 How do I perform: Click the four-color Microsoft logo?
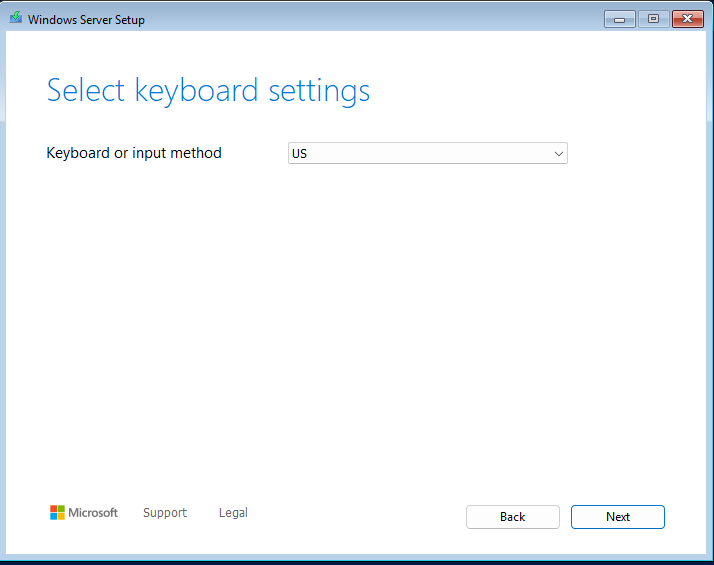[58, 513]
